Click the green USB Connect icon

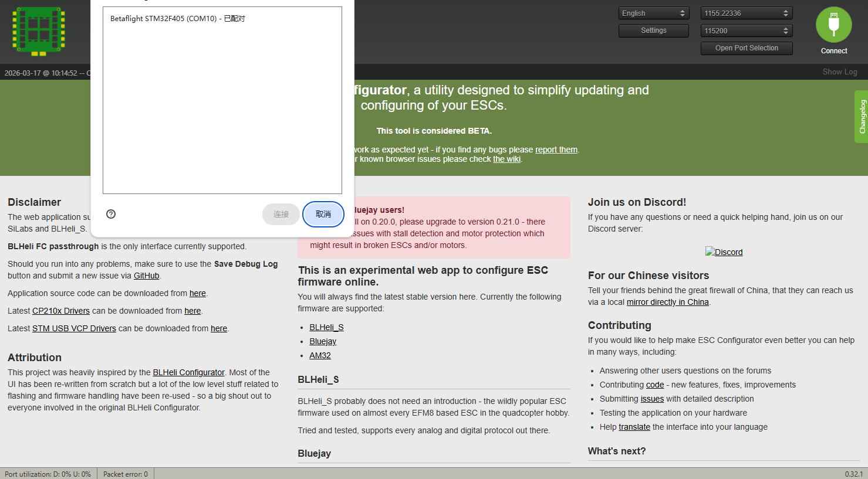click(x=833, y=25)
